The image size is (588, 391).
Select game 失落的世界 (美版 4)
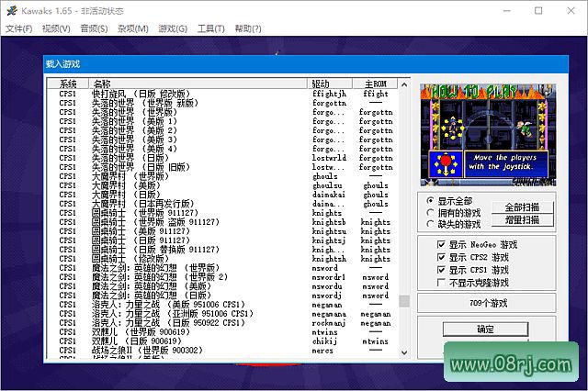tap(222, 149)
